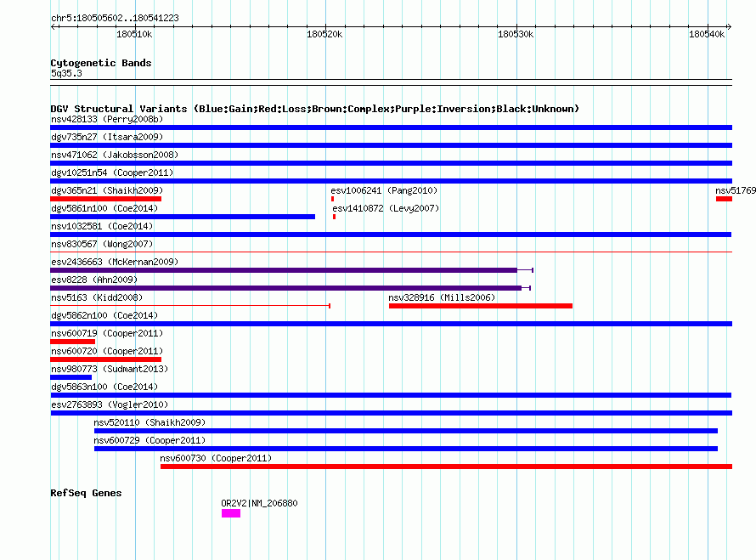Click the chr5:180505602..180541223 coordinate label
This screenshot has height=560, width=756.
(115, 18)
